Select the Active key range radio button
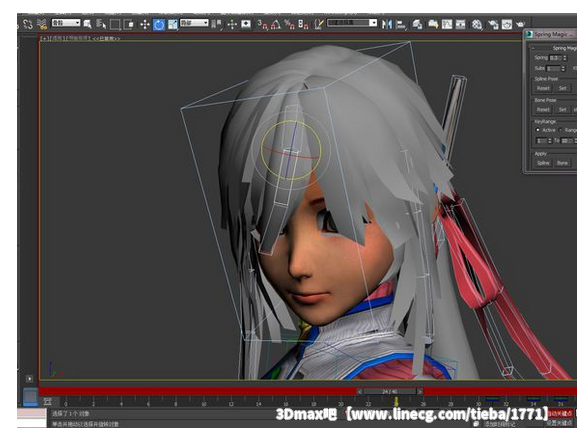Screen dimensions: 588x433 point(538,130)
